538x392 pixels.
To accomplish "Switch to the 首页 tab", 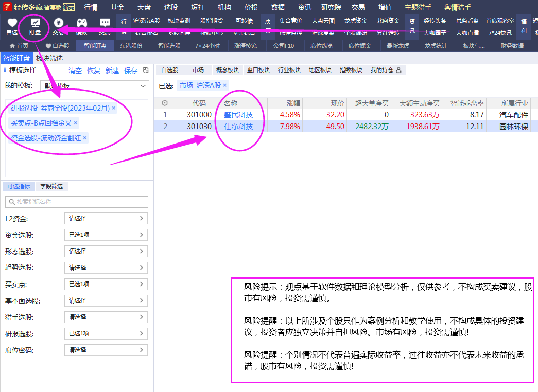I will point(19,46).
